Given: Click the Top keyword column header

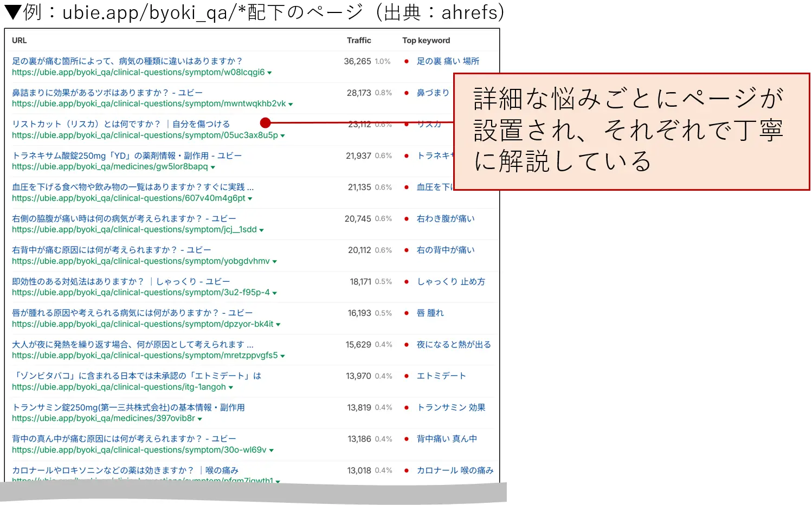Looking at the screenshot, I should click(426, 40).
